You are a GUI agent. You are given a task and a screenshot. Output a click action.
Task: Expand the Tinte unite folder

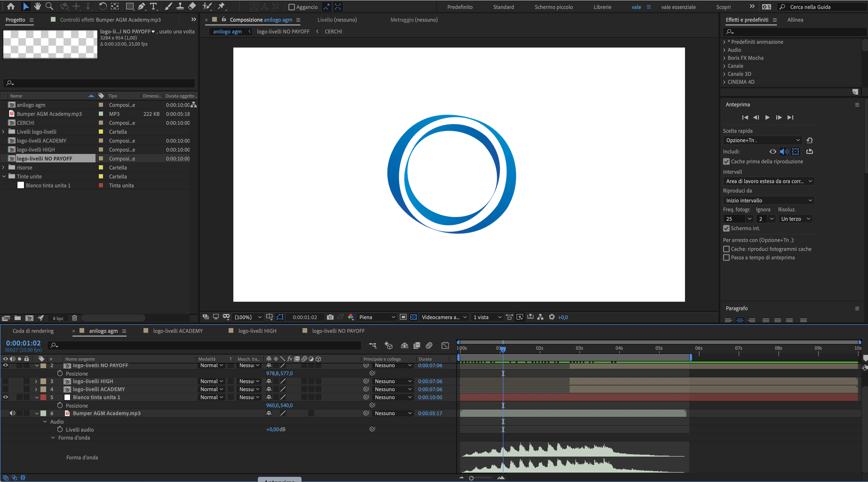[4, 176]
